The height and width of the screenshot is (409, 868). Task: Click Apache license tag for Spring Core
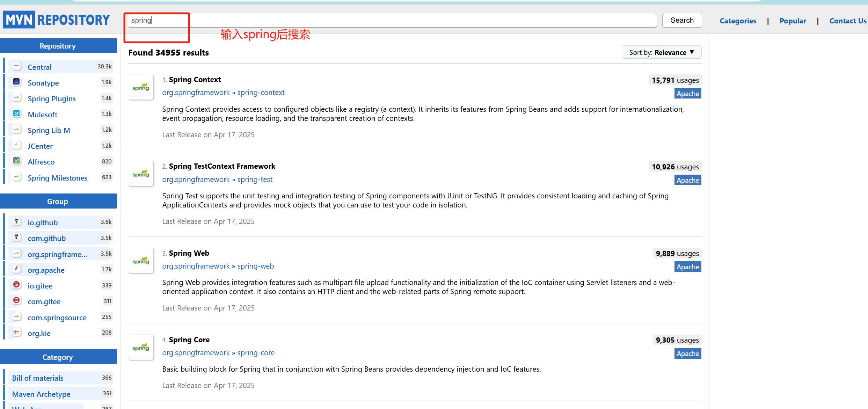[x=688, y=353]
